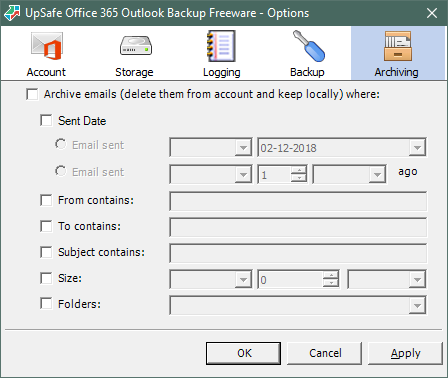Open the Account tab icon
The image size is (448, 378).
click(x=47, y=46)
